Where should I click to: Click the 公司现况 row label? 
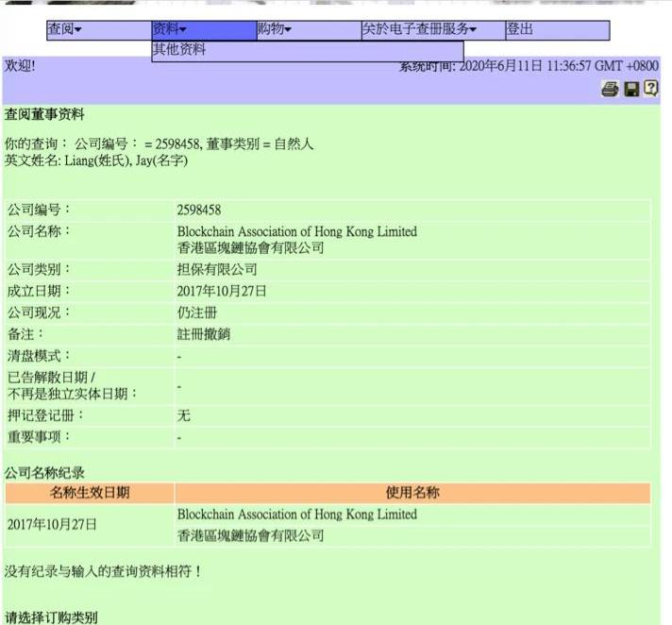pos(39,312)
